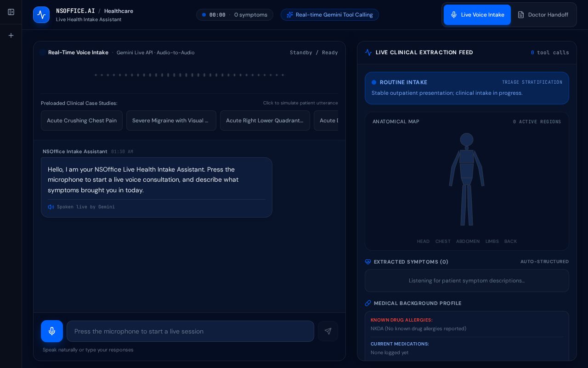This screenshot has width=588, height=368.
Task: Click the partially visible Acute D case chip
Action: pos(327,121)
